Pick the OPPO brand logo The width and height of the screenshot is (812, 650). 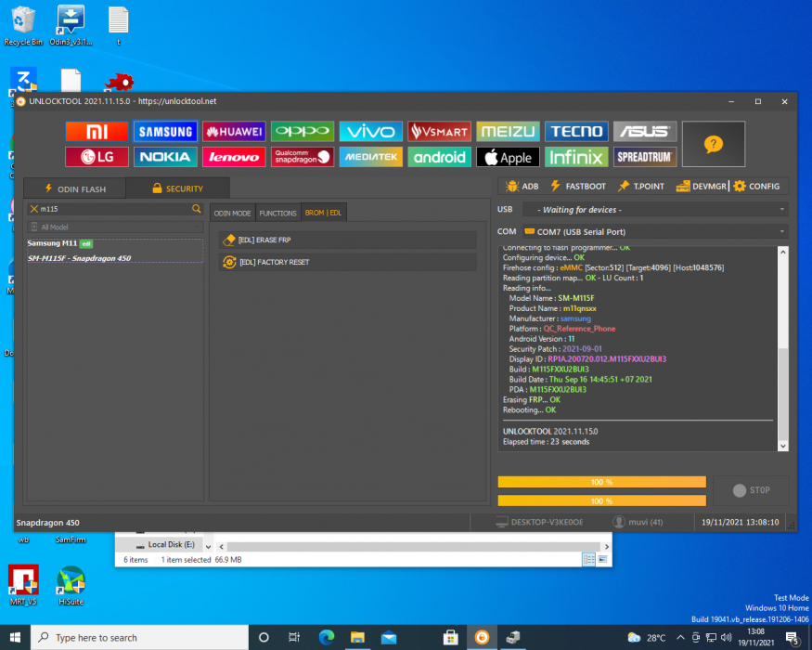pos(303,132)
